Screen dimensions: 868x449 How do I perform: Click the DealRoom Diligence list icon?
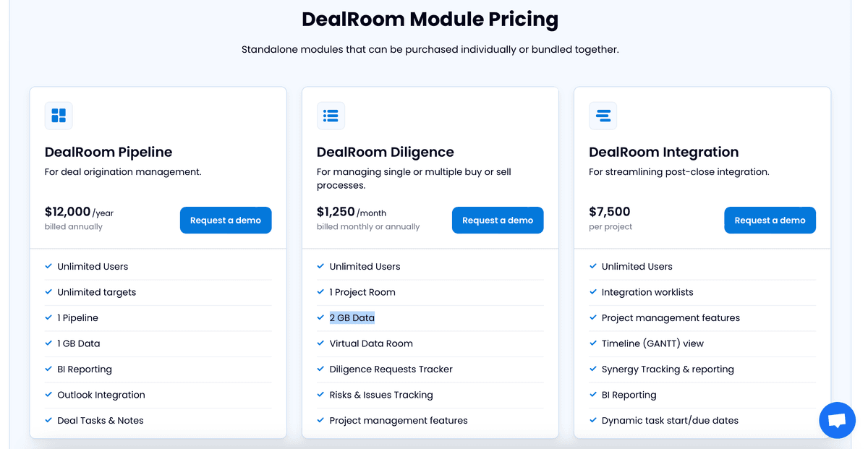(x=331, y=115)
